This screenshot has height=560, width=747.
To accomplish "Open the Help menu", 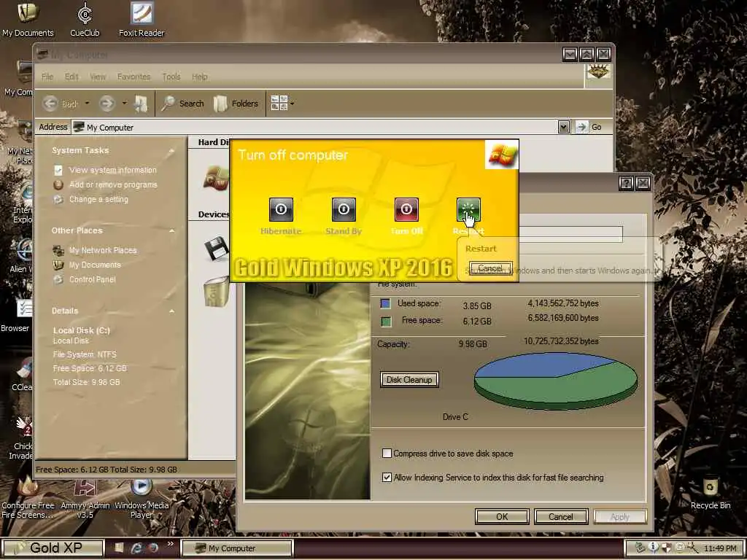I will tap(200, 77).
